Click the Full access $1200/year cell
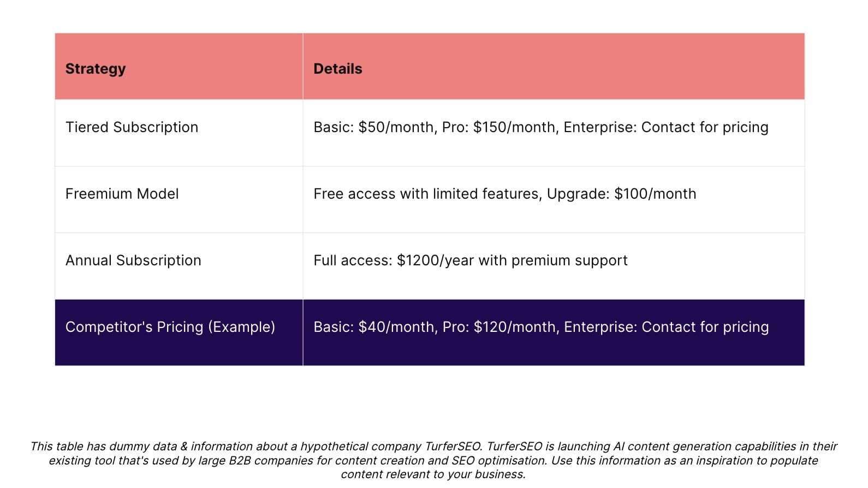The image size is (868, 488). pos(554,266)
